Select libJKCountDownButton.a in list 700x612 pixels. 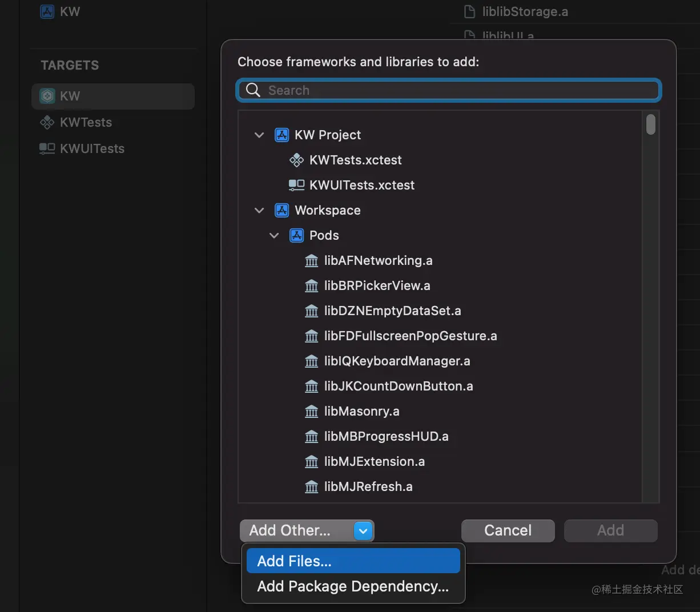399,386
